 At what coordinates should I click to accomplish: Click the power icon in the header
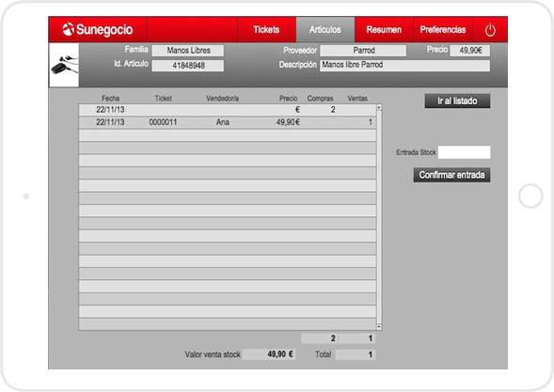pos(490,30)
